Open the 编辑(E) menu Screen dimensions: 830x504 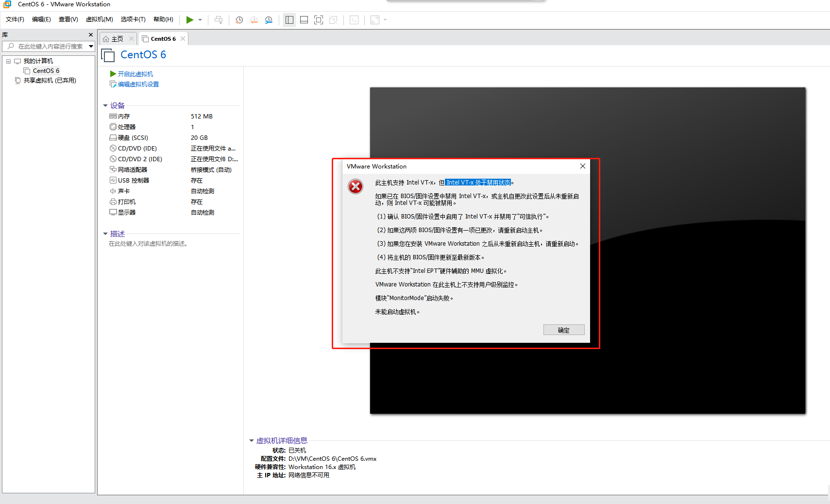click(41, 19)
